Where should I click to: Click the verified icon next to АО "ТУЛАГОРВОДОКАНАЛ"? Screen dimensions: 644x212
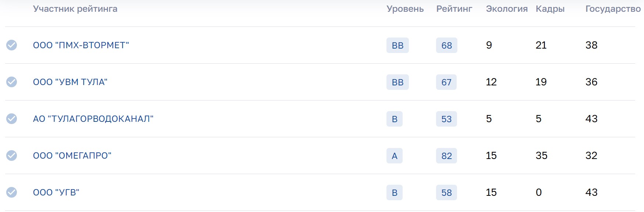click(x=12, y=119)
